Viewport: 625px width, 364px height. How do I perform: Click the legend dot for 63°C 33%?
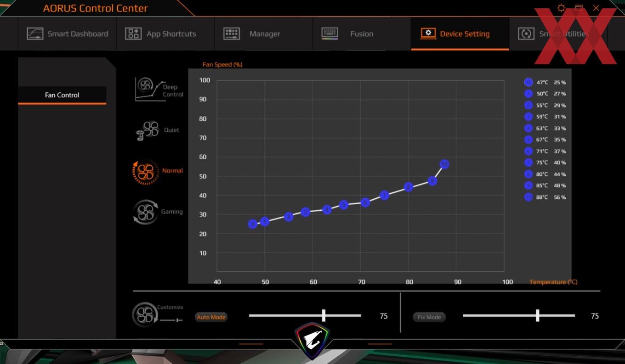(x=528, y=128)
